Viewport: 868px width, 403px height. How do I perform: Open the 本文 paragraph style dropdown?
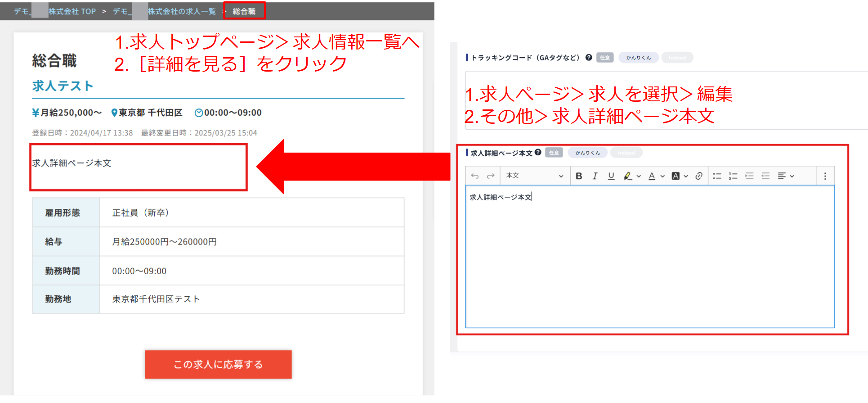click(534, 176)
